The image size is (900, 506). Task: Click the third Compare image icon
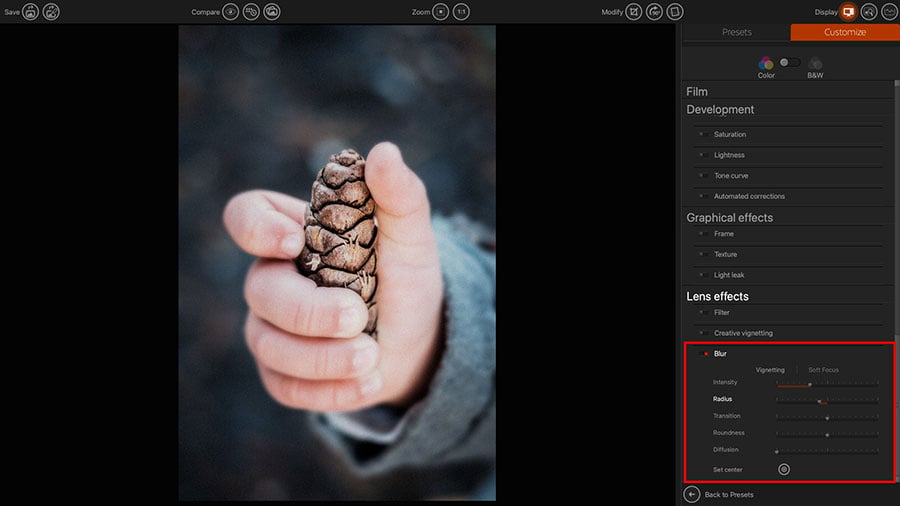point(271,11)
